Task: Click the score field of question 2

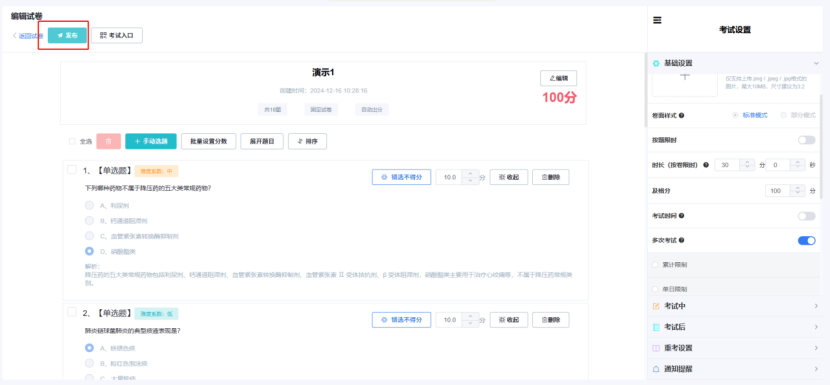Action: [x=449, y=320]
